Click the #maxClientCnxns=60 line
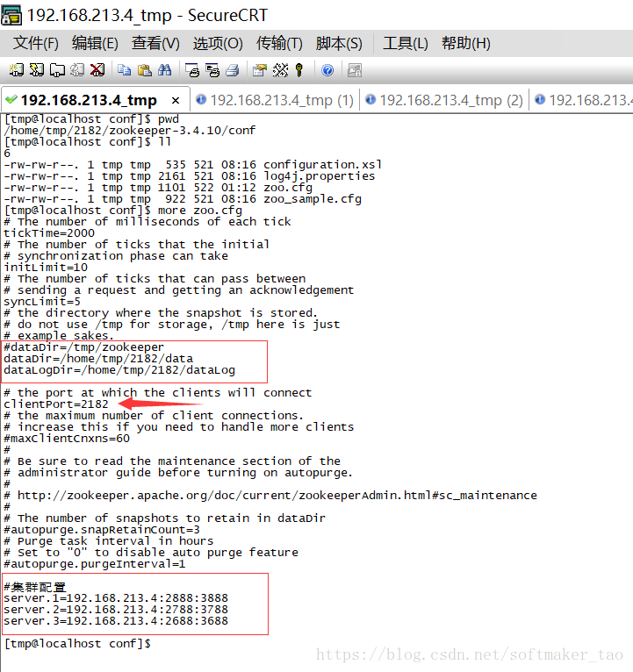The image size is (633, 672). point(67,439)
